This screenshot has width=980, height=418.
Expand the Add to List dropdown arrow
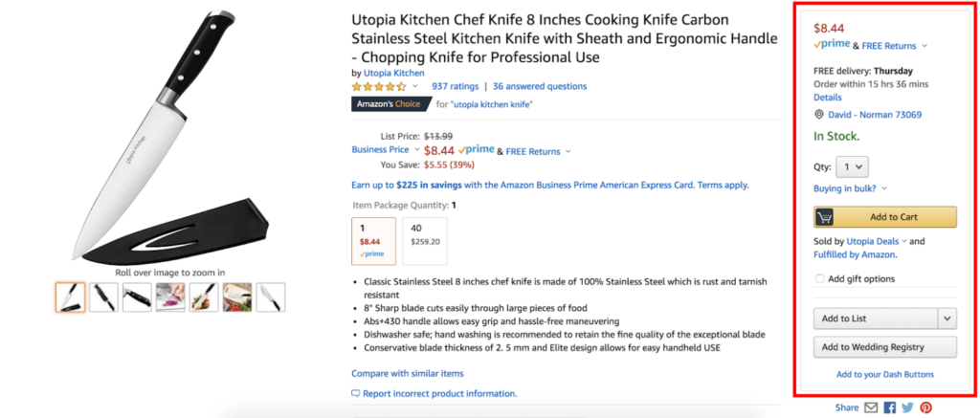point(947,319)
